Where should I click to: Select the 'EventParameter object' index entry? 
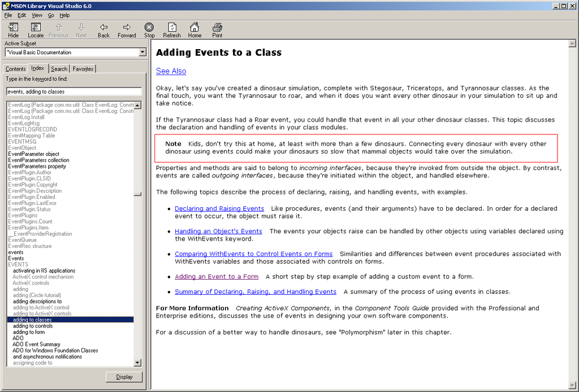33,154
